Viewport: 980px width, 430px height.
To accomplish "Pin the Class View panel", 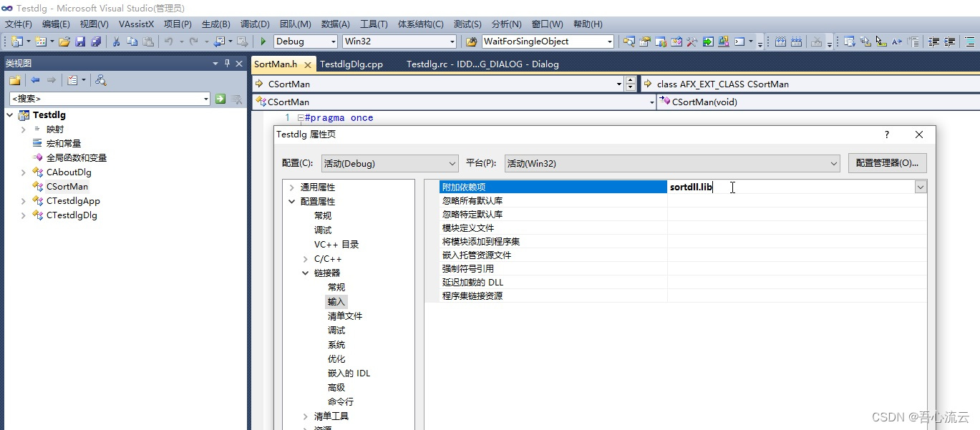I will pos(227,63).
